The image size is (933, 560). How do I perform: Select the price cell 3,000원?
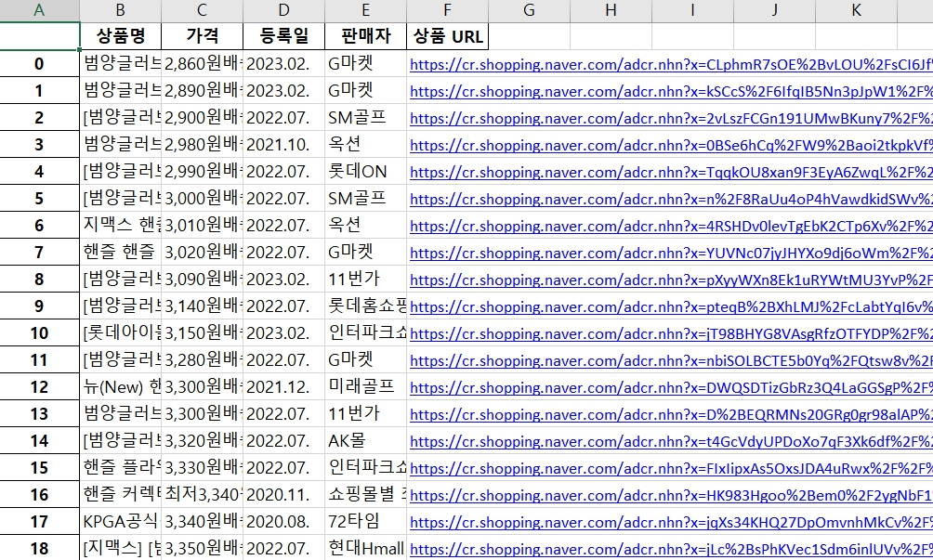tap(202, 198)
